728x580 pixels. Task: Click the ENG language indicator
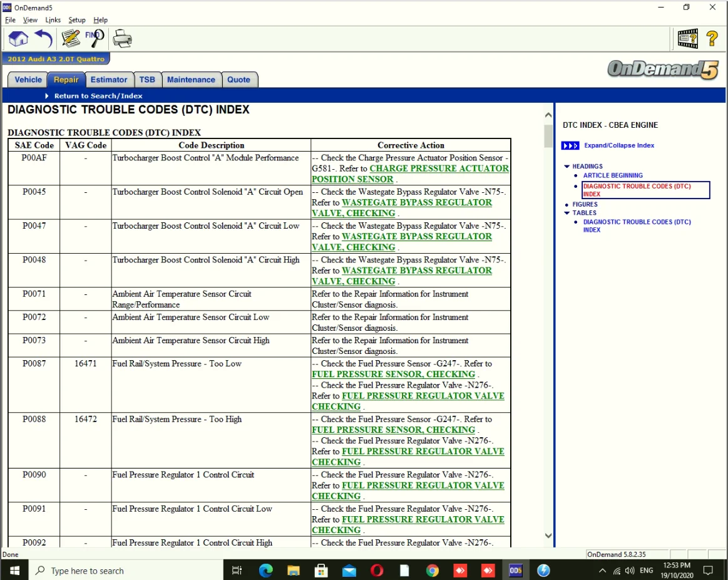(646, 571)
